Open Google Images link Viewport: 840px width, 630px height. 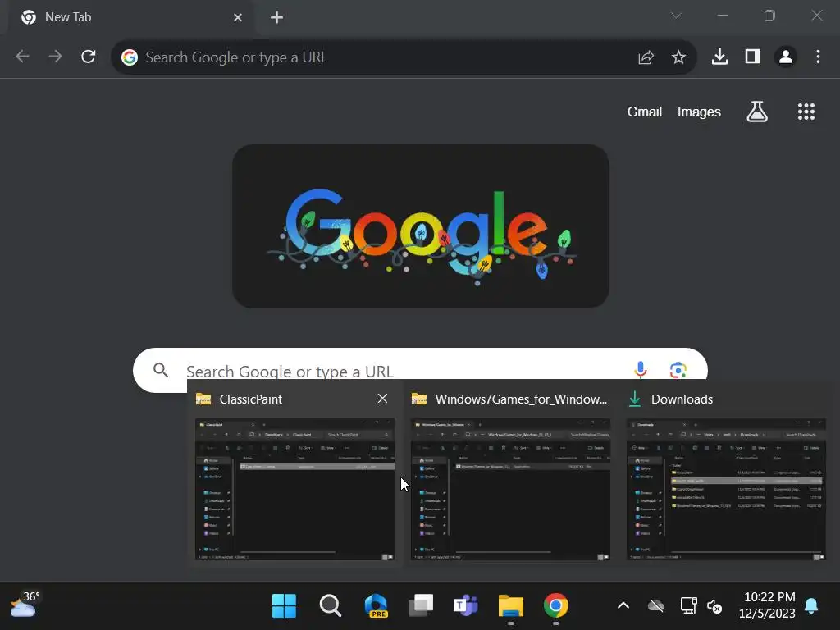(699, 112)
